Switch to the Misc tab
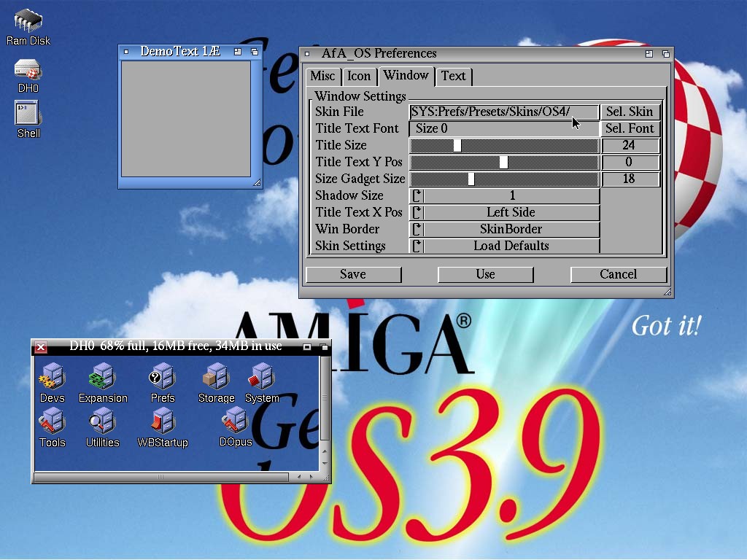747x560 pixels. click(x=322, y=76)
